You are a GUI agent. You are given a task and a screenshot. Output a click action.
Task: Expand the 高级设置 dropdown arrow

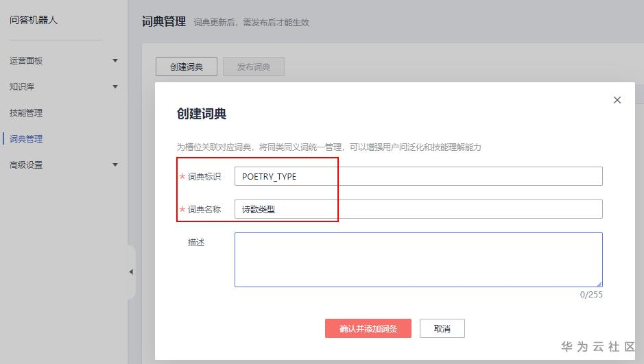point(115,165)
